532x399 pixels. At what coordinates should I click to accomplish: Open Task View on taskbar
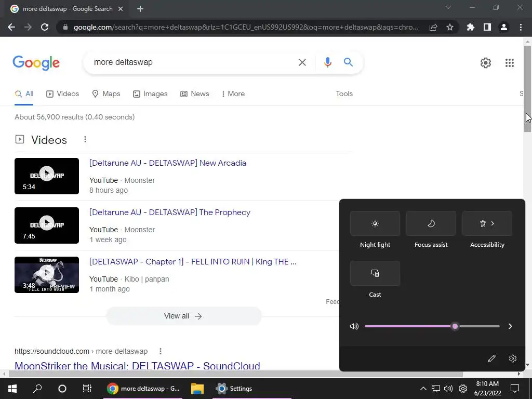point(87,389)
